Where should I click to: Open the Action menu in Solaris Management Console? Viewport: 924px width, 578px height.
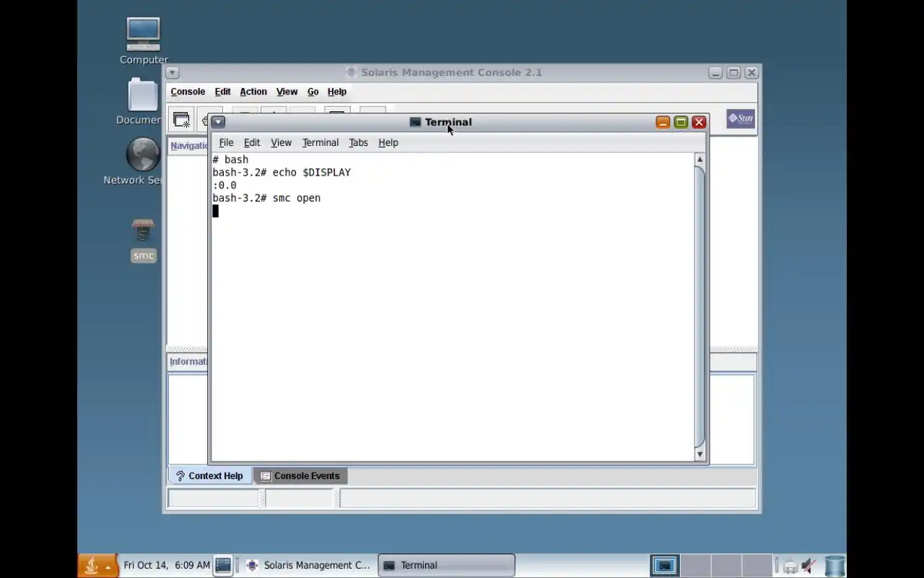tap(253, 92)
